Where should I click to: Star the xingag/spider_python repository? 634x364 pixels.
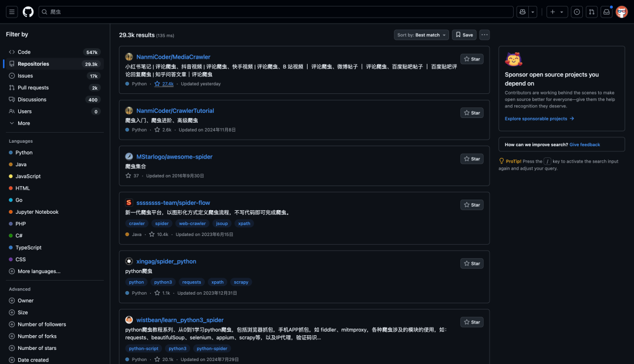point(472,264)
